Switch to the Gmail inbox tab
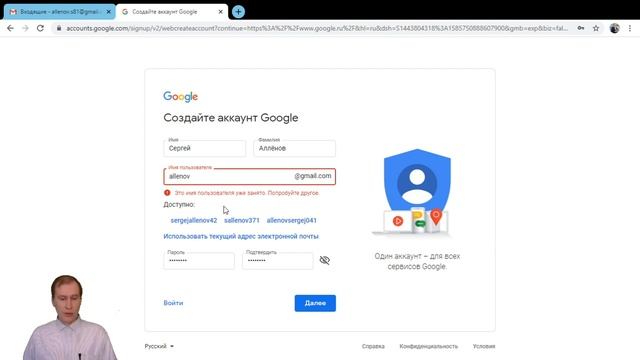 coord(60,12)
